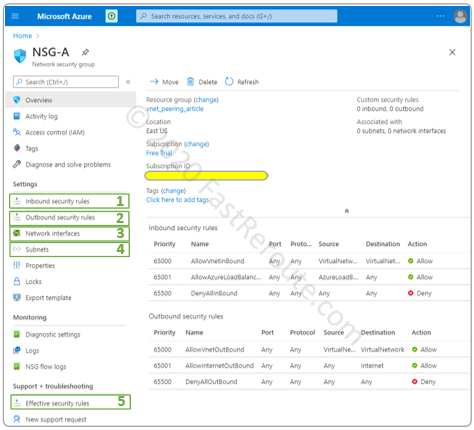Click the Properties icon
Screen dimensions: 474x430
[17, 265]
